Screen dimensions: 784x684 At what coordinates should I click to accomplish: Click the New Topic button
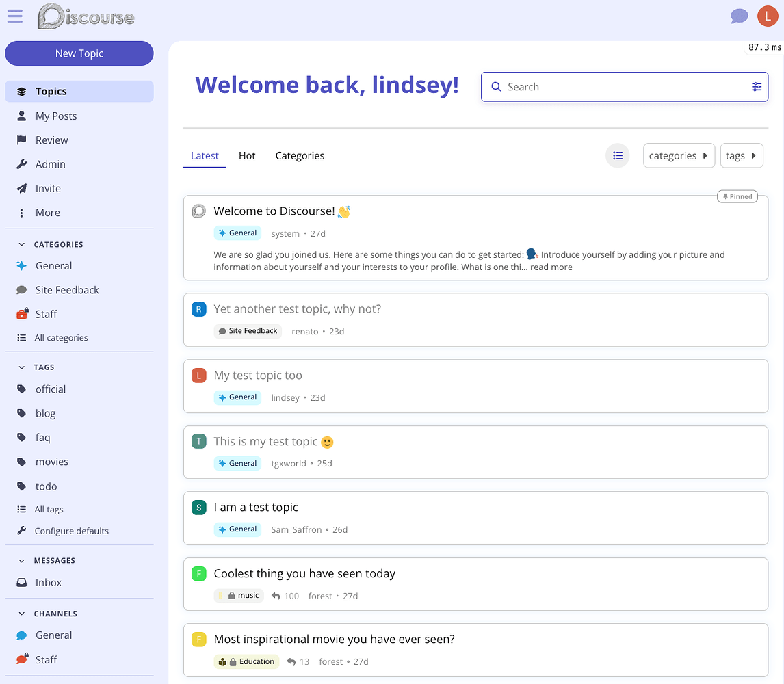coord(79,53)
